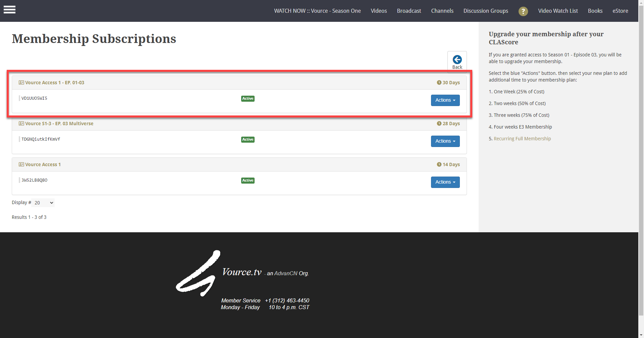644x338 pixels.
Task: Click the Vource Access 1 subscription title with 14 Days
Action: (x=43, y=164)
